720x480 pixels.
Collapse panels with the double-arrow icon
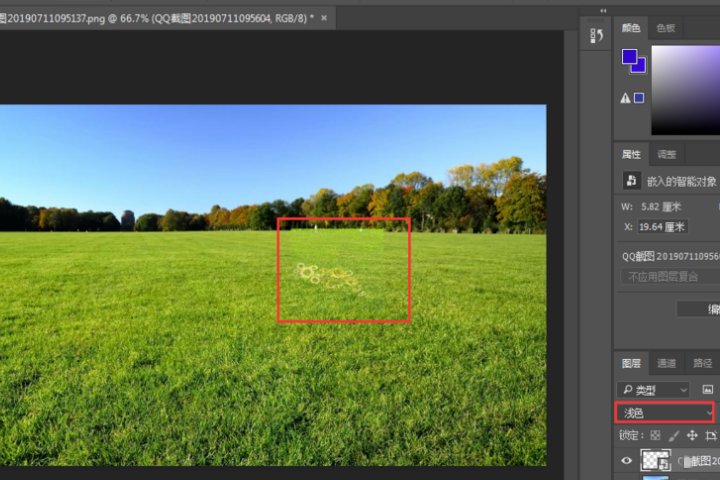point(603,11)
